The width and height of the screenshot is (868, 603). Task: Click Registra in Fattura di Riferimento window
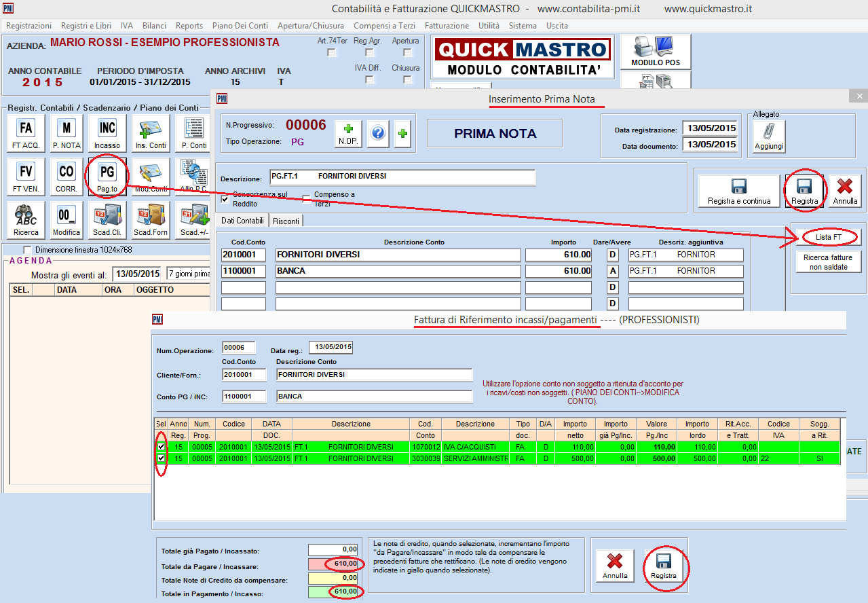(x=663, y=565)
